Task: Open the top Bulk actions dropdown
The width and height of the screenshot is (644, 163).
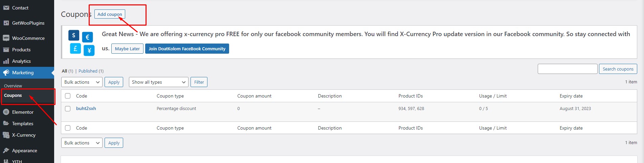Action: pos(82,82)
